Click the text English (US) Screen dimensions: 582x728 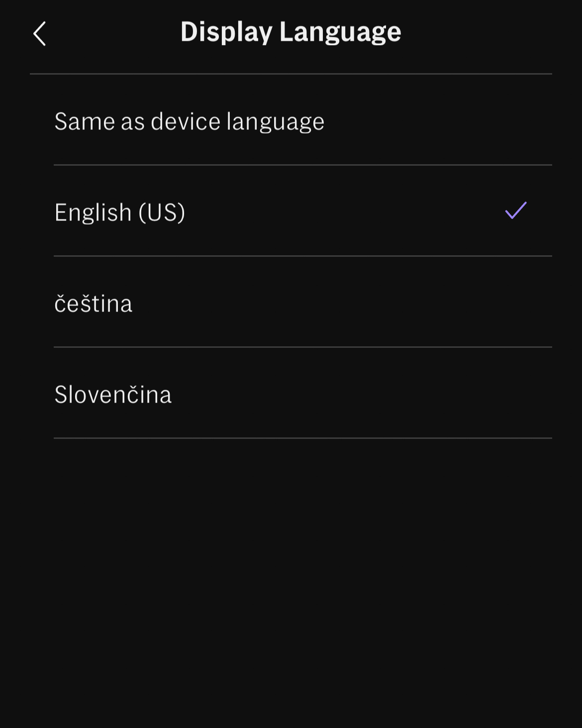120,212
